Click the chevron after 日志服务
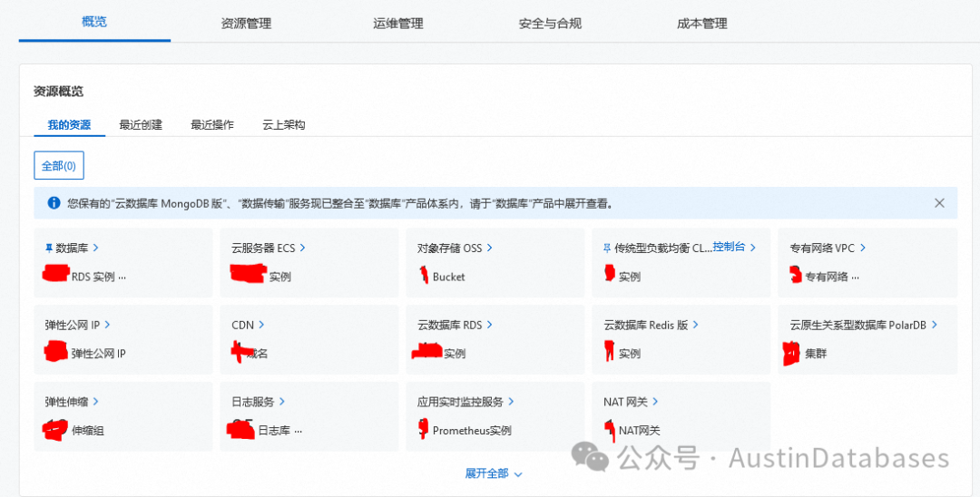 point(282,402)
